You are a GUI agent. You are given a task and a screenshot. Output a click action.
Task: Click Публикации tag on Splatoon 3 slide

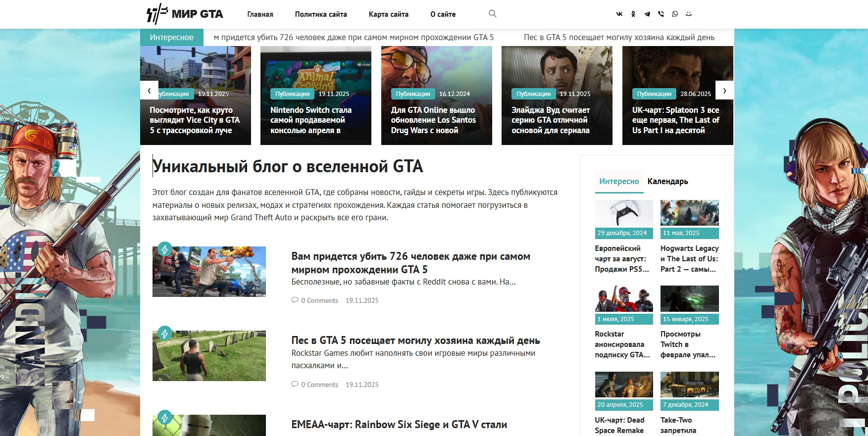pyautogui.click(x=654, y=94)
